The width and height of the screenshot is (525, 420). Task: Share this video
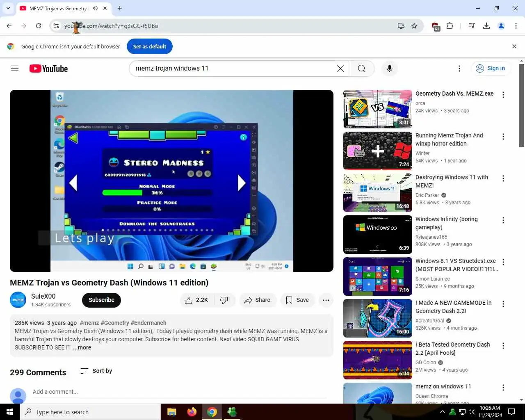(258, 300)
